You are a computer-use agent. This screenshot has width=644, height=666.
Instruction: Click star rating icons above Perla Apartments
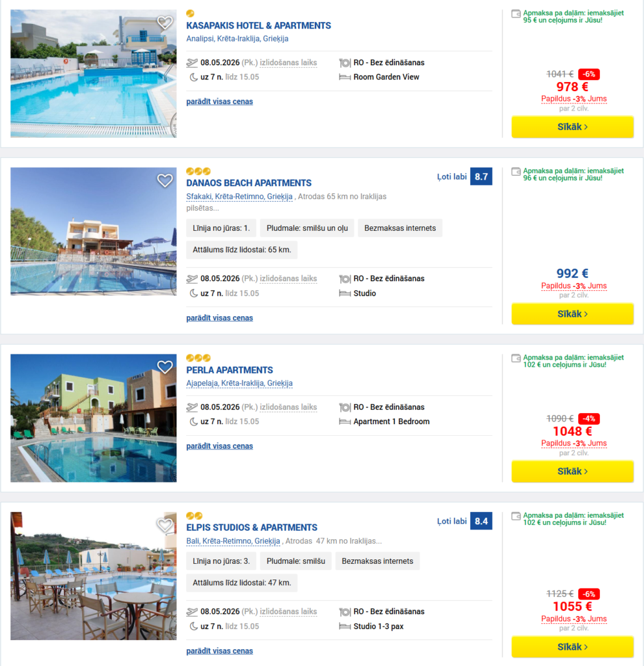click(x=198, y=358)
